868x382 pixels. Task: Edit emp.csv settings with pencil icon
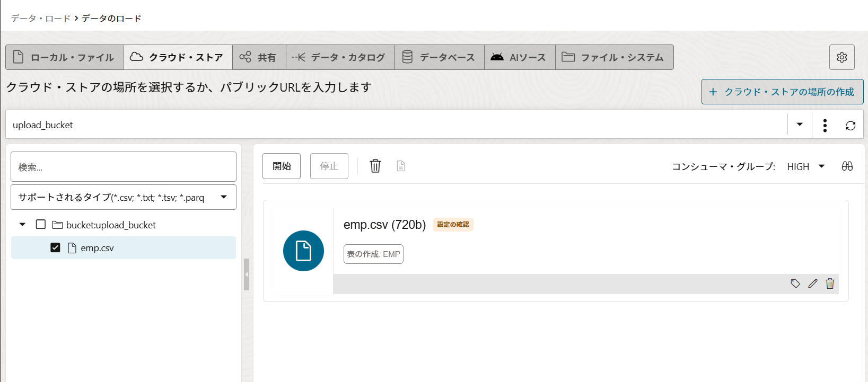tap(813, 283)
